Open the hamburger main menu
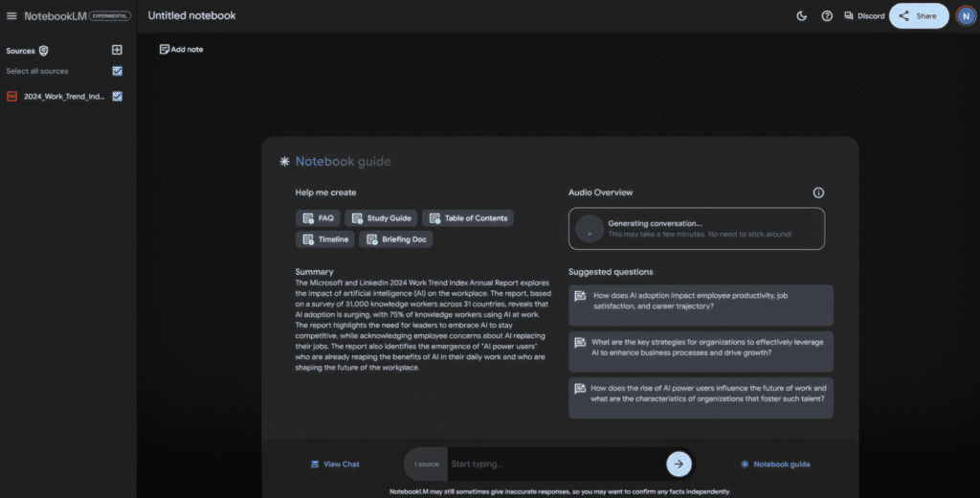The height and width of the screenshot is (498, 980). [11, 15]
